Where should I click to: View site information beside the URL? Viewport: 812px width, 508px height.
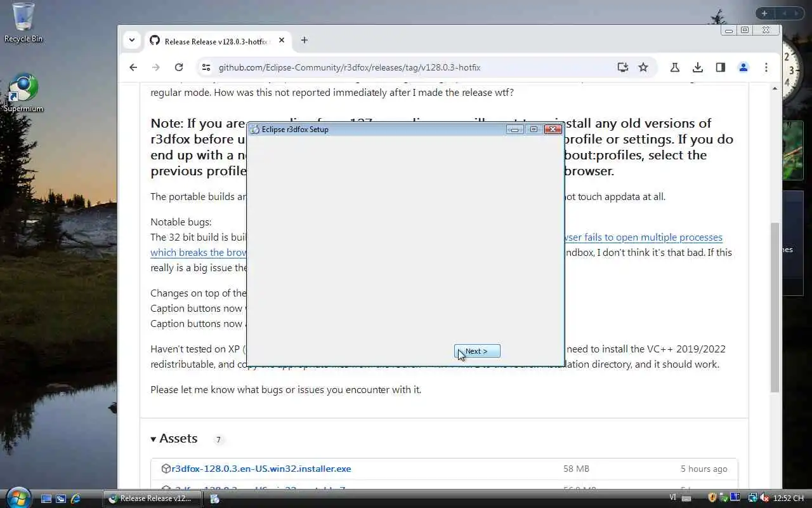pos(205,67)
